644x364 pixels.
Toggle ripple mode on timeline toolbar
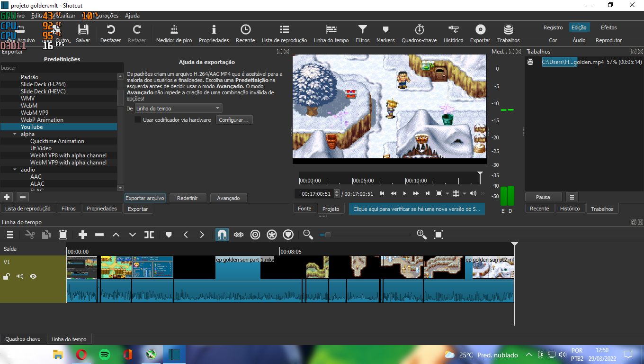tap(255, 234)
